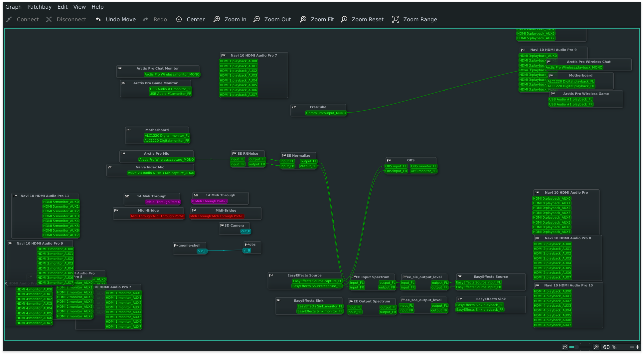The height and width of the screenshot is (355, 644).
Task: Select the obs node in_0 port
Action: click(247, 251)
